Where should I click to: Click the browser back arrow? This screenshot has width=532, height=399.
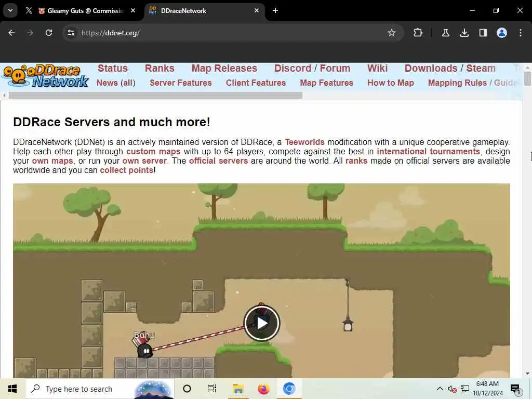point(11,33)
